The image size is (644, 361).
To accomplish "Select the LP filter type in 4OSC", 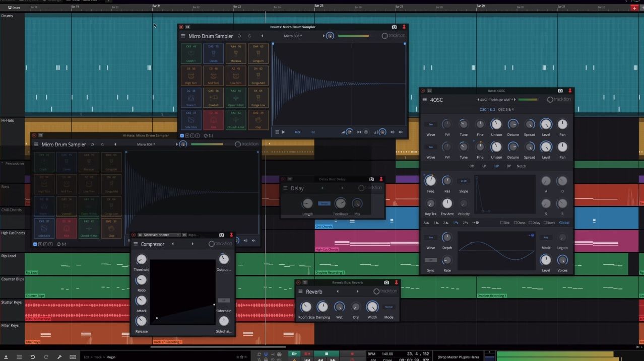I will click(484, 166).
